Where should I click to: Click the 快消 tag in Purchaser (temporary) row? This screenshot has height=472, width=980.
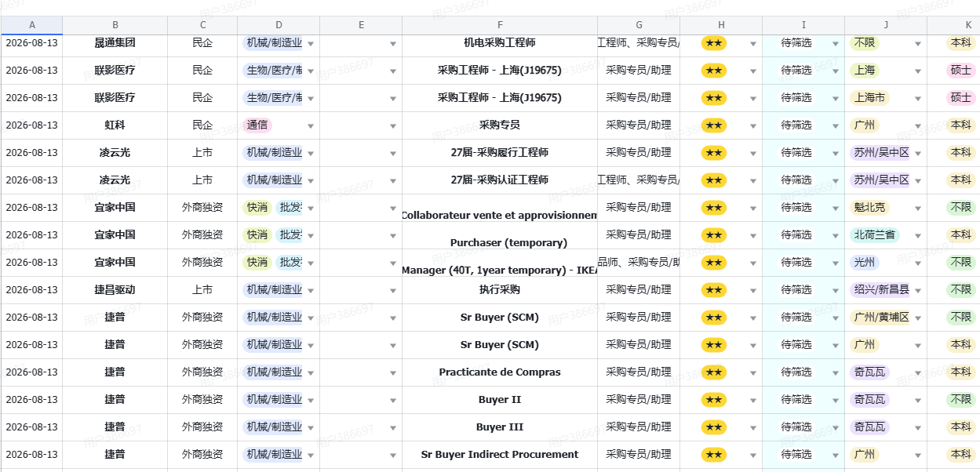[x=257, y=235]
